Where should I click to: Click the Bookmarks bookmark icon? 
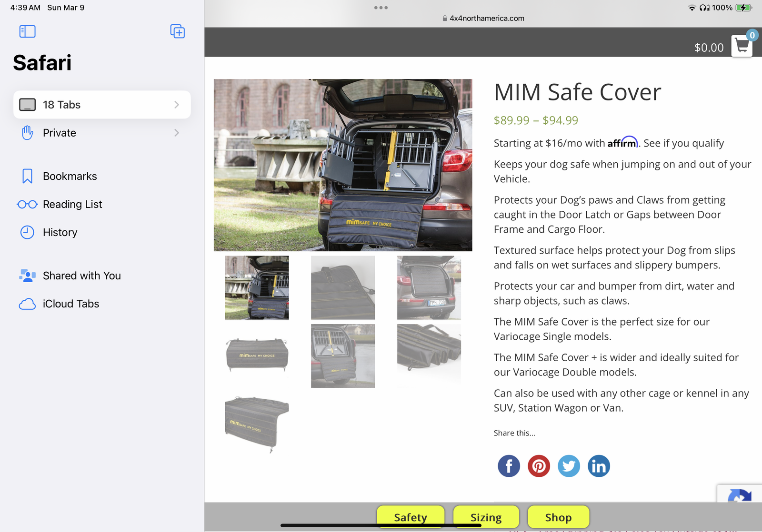tap(27, 176)
